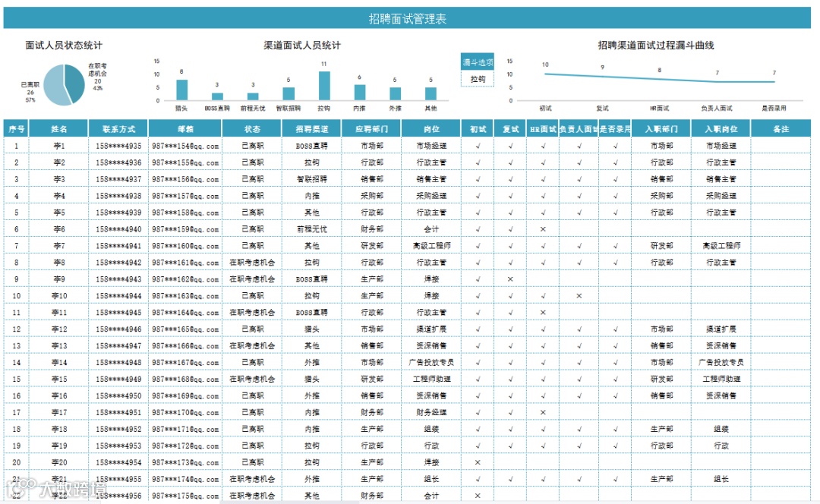Viewport: 820px width, 504px height.
Task: Select the 序号 column header
Action: point(16,128)
